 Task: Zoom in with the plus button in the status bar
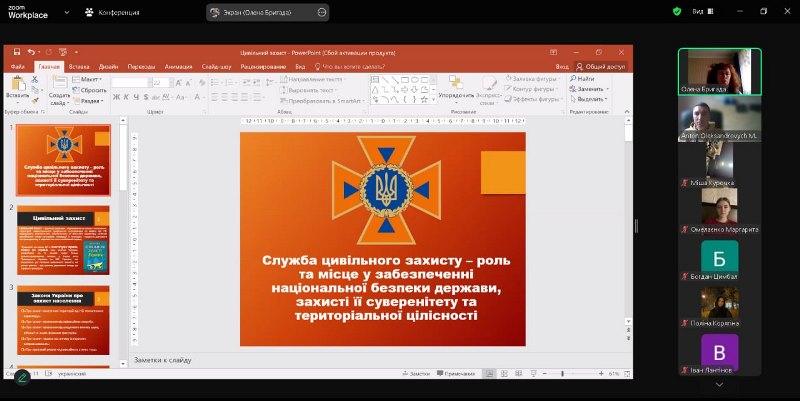click(x=601, y=374)
